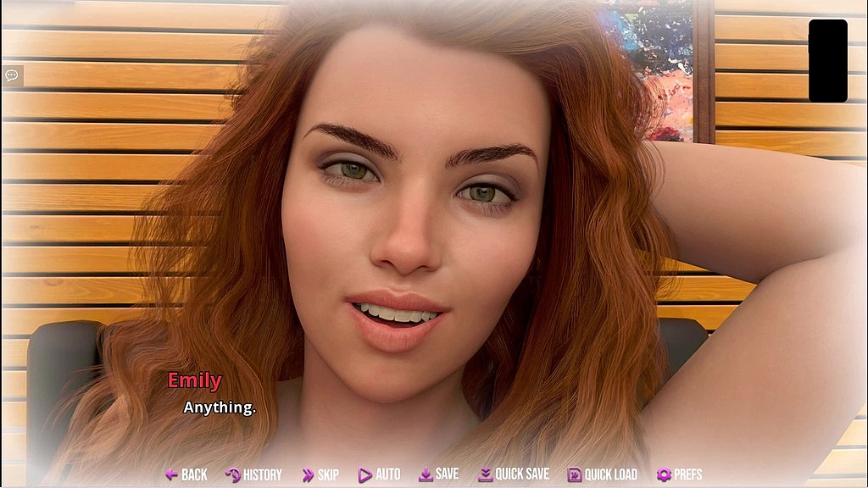The image size is (868, 488).
Task: Open the HISTORY log text
Action: coord(262,475)
